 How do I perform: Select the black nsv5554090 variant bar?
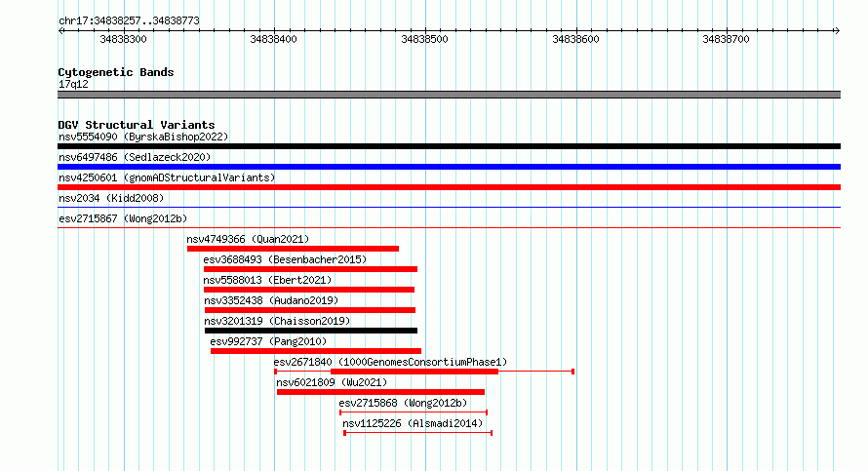coord(449,146)
